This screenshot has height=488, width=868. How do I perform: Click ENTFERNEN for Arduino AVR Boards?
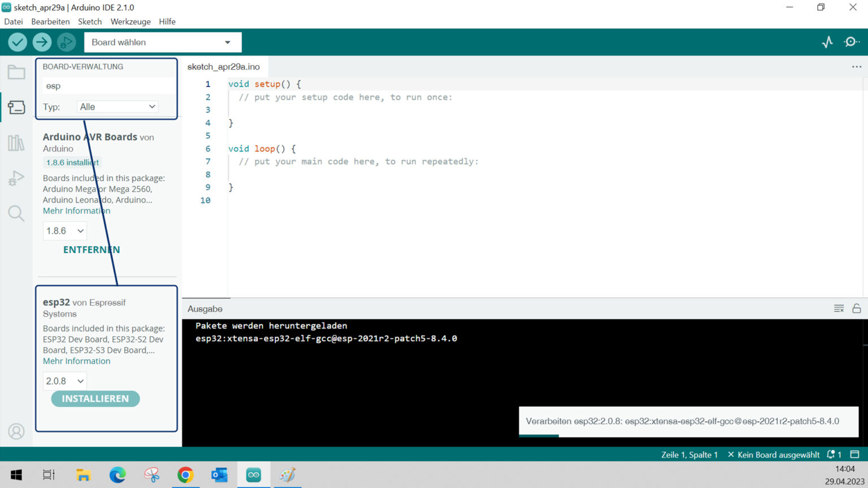click(92, 250)
